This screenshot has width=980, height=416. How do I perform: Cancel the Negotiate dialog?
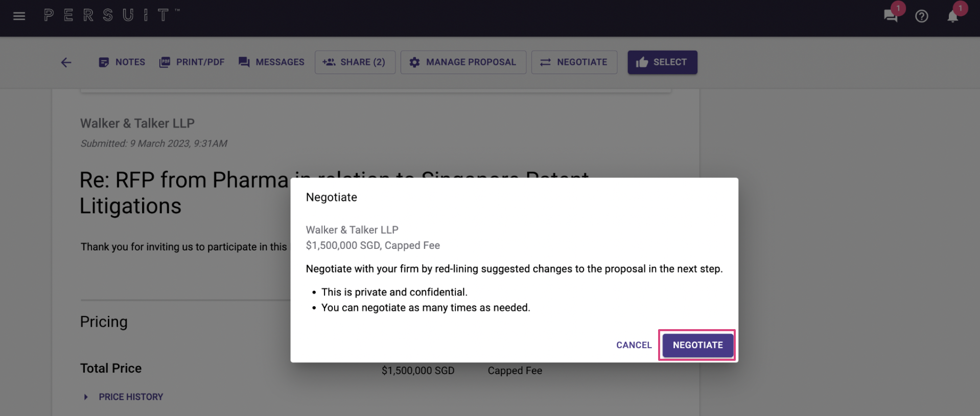pyautogui.click(x=634, y=345)
